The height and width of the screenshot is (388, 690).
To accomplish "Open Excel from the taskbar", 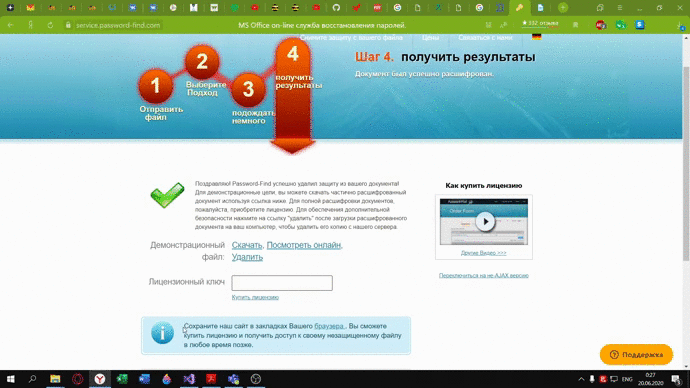I will [122, 379].
